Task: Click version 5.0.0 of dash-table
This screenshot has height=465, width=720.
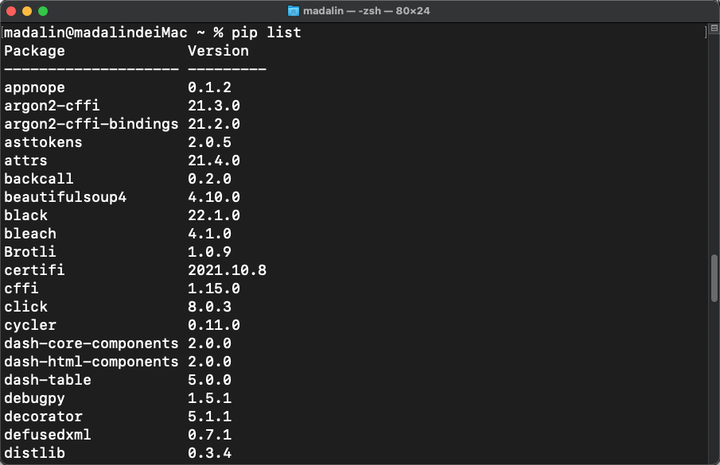Action: (209, 380)
